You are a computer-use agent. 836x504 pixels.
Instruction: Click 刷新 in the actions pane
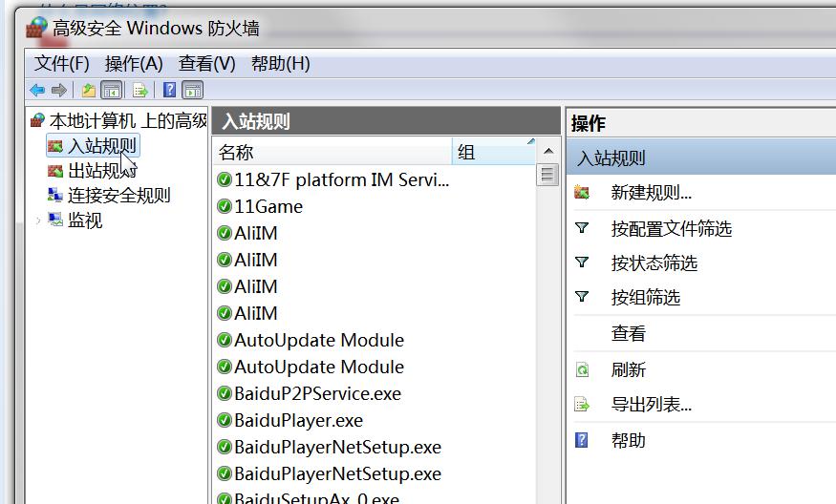(x=628, y=369)
